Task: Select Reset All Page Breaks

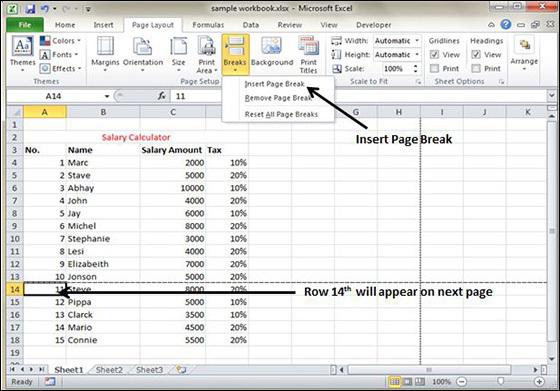Action: coord(281,114)
